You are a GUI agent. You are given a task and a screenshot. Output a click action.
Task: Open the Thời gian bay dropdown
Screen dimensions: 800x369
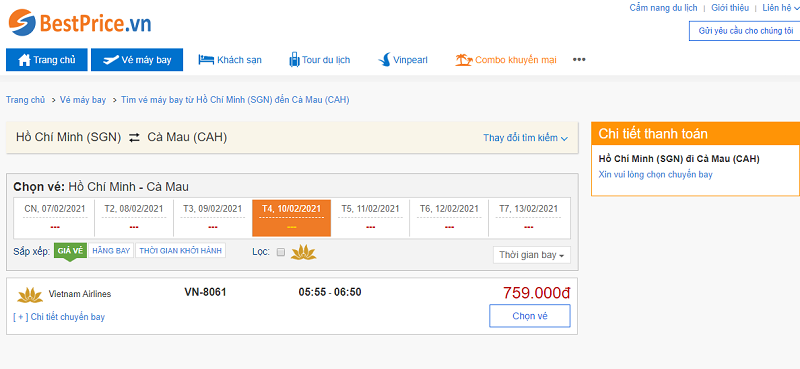pos(532,255)
